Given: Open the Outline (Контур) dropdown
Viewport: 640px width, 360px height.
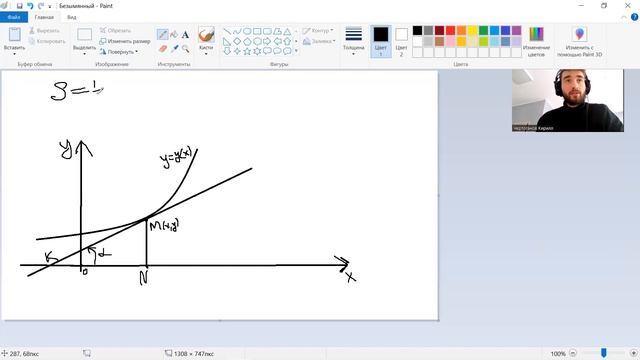Looking at the screenshot, I should (318, 31).
